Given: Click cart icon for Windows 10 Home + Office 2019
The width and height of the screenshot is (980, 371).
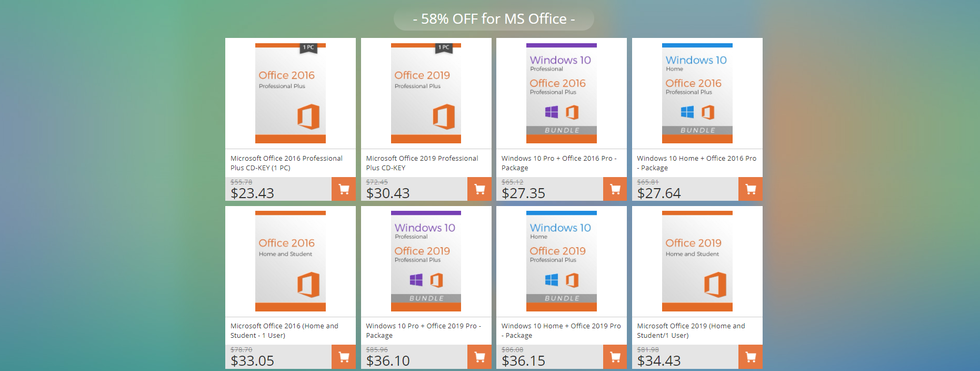Looking at the screenshot, I should pyautogui.click(x=615, y=357).
